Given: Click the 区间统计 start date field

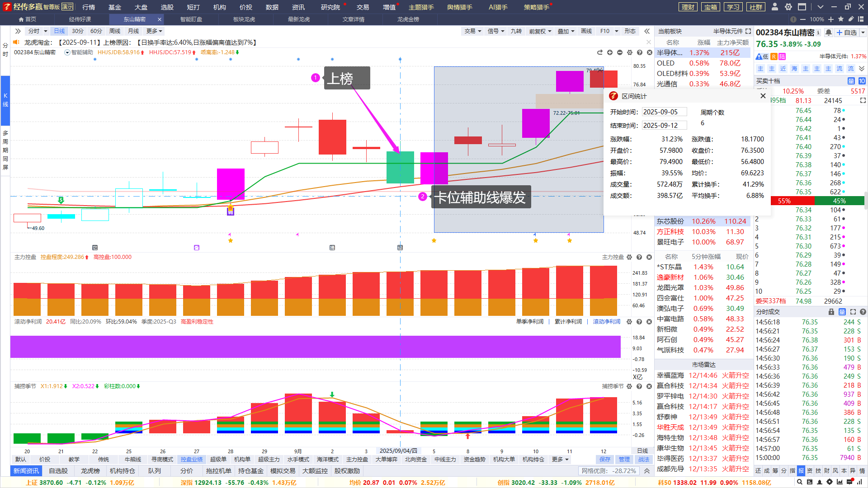Looking at the screenshot, I should (664, 112).
